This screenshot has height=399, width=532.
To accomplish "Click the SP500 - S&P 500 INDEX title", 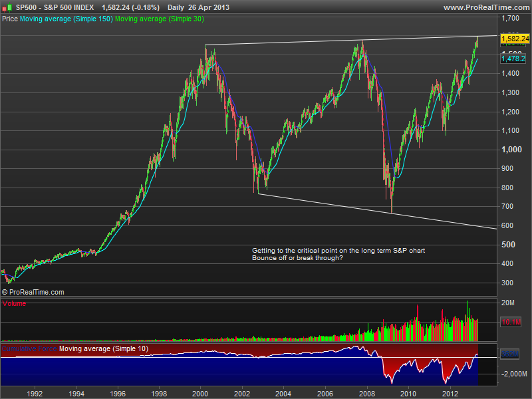I will (55, 7).
